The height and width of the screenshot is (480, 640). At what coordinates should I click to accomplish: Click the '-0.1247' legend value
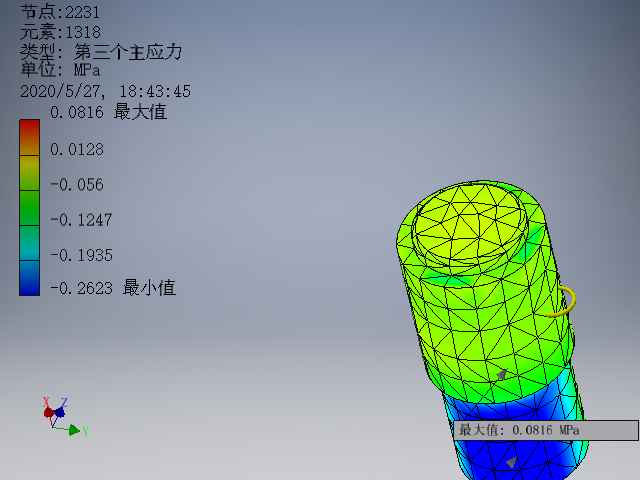click(x=81, y=220)
